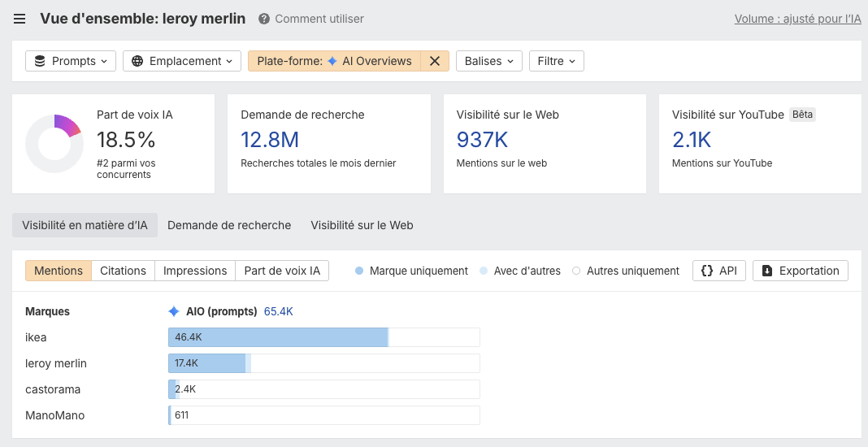Click the leroy merlin bar showing 17.4K

click(323, 363)
